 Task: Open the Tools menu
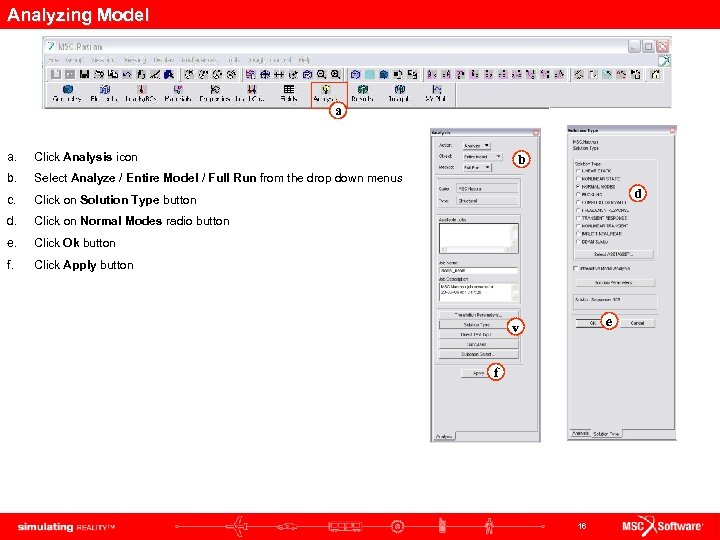coord(233,60)
